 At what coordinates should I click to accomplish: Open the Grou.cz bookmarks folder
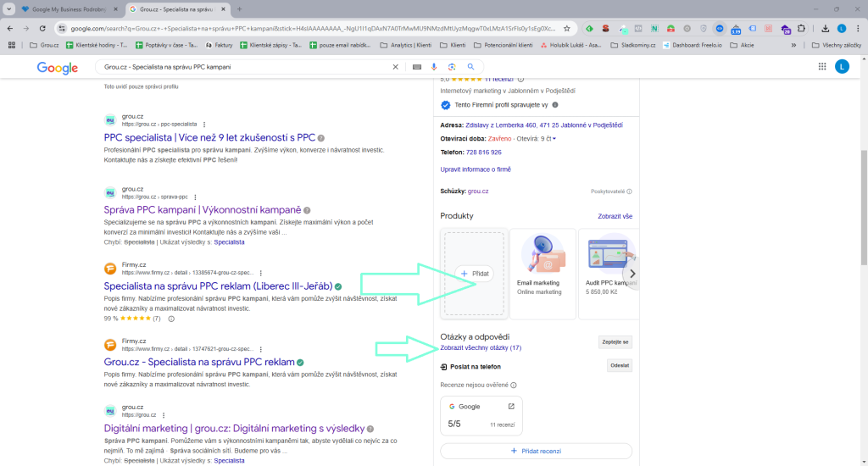(44, 46)
